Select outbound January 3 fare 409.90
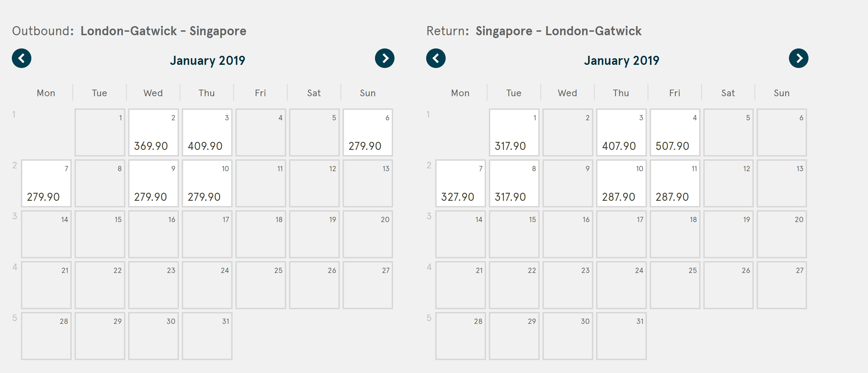Screen dimensions: 868x373 click(207, 133)
